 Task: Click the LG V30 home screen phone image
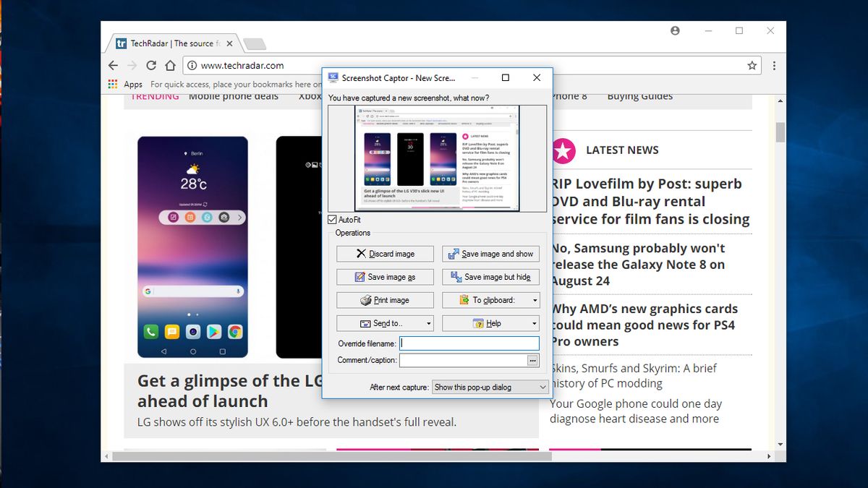point(193,247)
